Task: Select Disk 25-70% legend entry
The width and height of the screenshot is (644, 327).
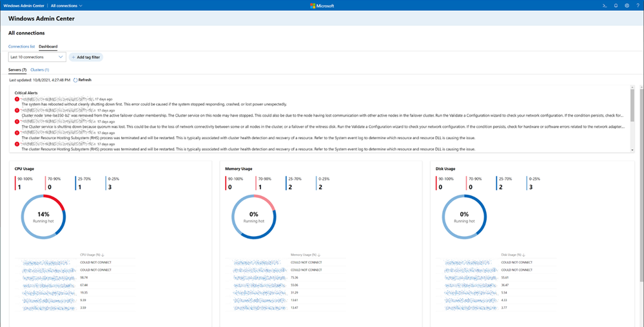Action: pyautogui.click(x=504, y=183)
